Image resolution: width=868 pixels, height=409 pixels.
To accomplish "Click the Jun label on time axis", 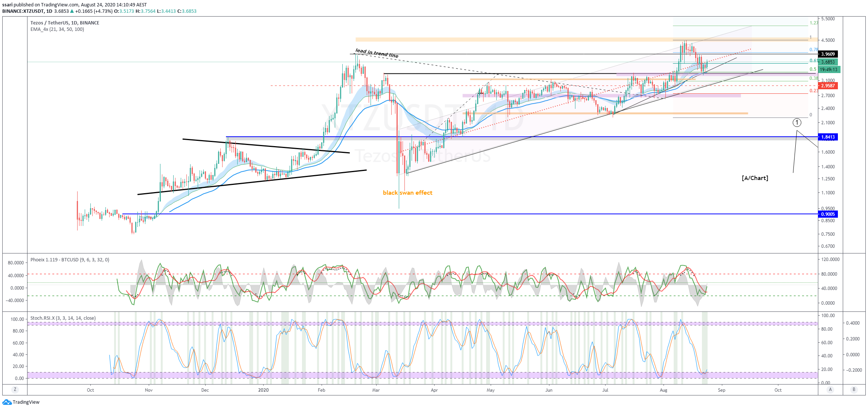I will coord(549,390).
